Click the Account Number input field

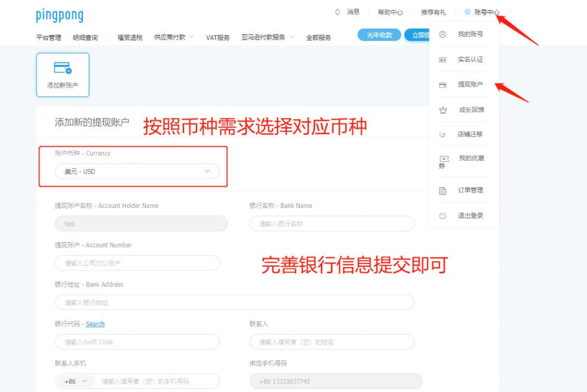pos(137,263)
